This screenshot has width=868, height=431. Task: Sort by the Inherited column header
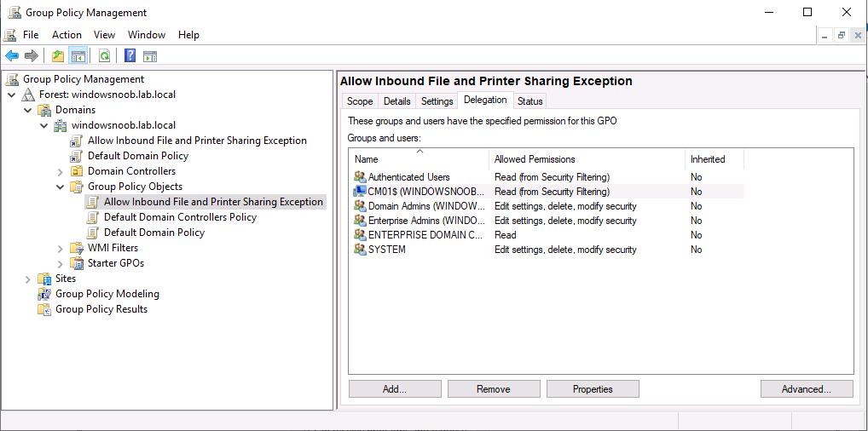[715, 159]
